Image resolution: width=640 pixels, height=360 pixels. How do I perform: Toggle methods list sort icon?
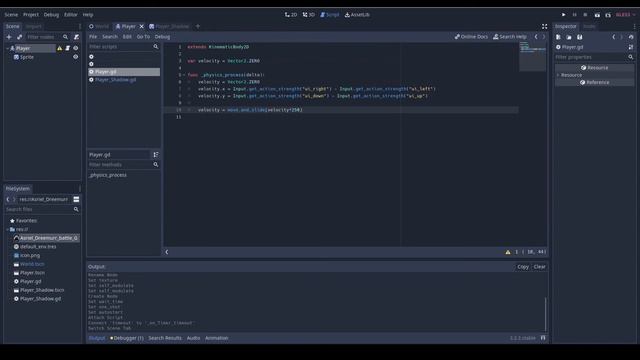pos(156,155)
